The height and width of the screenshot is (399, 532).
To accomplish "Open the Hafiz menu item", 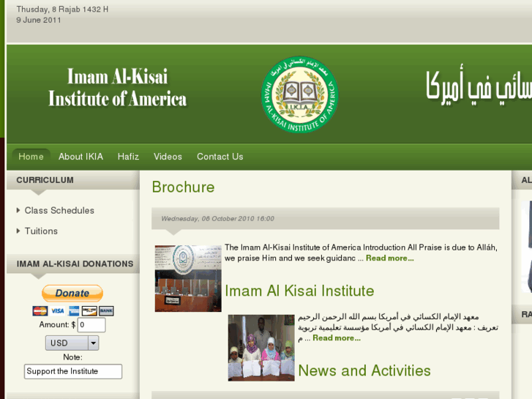I will tap(128, 157).
